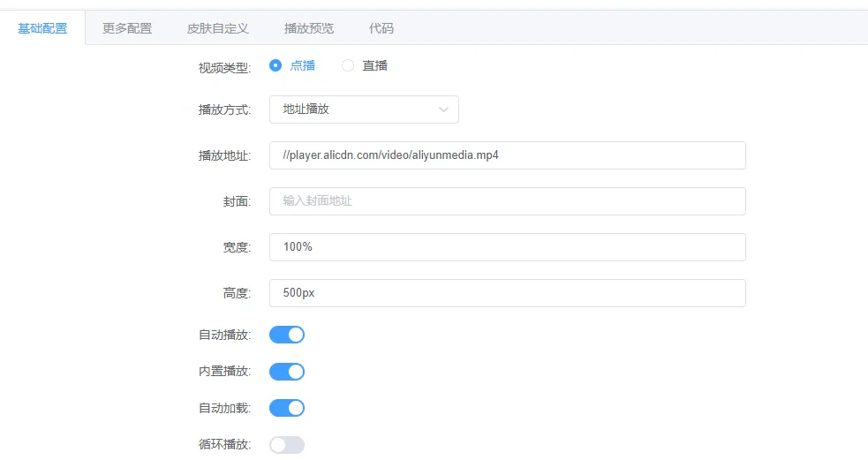Viewport: 868px width, 460px height.
Task: Click the 自动播放 label text
Action: point(224,335)
